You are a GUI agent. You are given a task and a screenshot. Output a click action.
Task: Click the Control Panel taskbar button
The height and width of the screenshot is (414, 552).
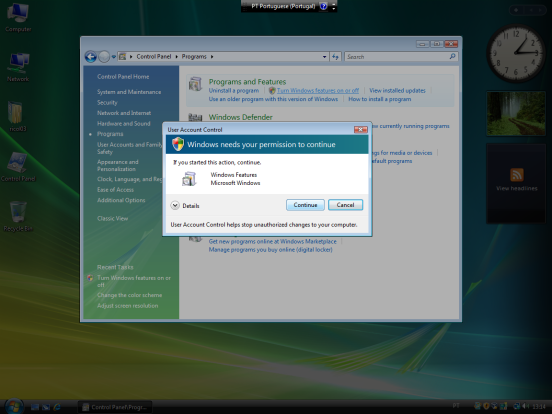(115, 407)
